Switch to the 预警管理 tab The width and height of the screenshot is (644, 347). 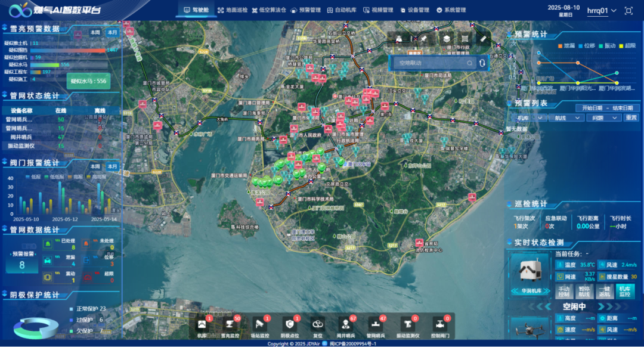(305, 10)
